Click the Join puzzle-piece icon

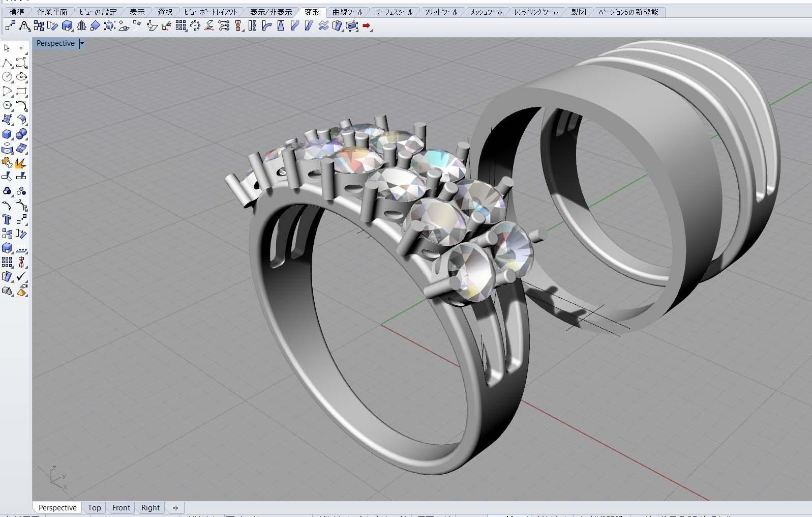(x=7, y=163)
